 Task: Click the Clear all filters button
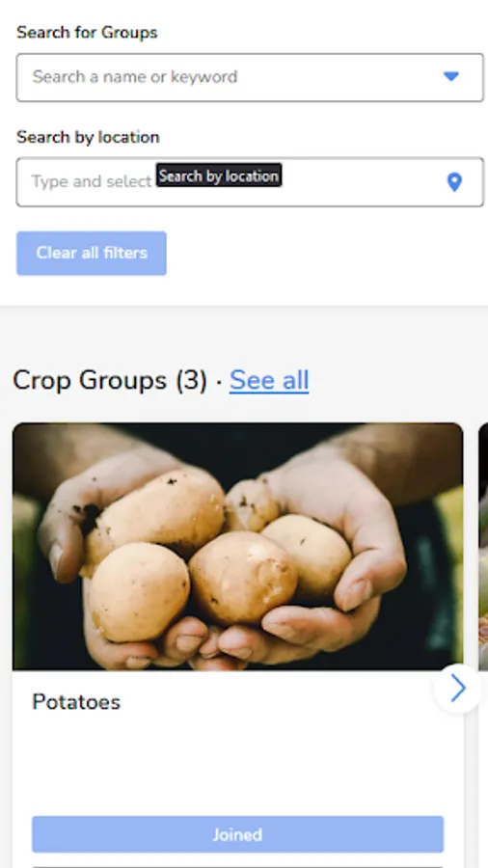[92, 253]
